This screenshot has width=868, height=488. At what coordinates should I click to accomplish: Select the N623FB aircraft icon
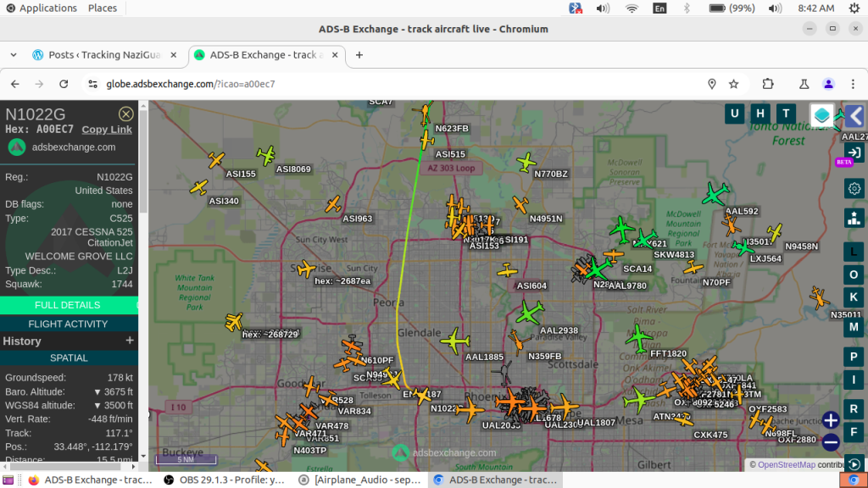pyautogui.click(x=426, y=114)
